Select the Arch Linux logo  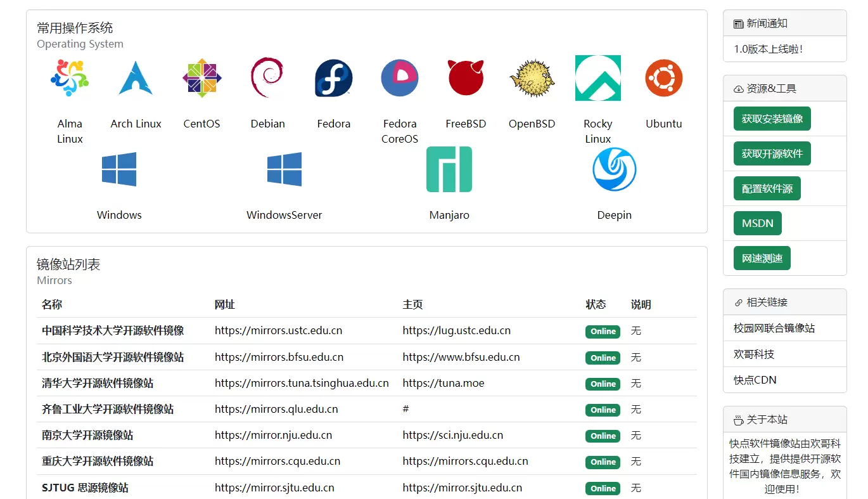tap(136, 78)
